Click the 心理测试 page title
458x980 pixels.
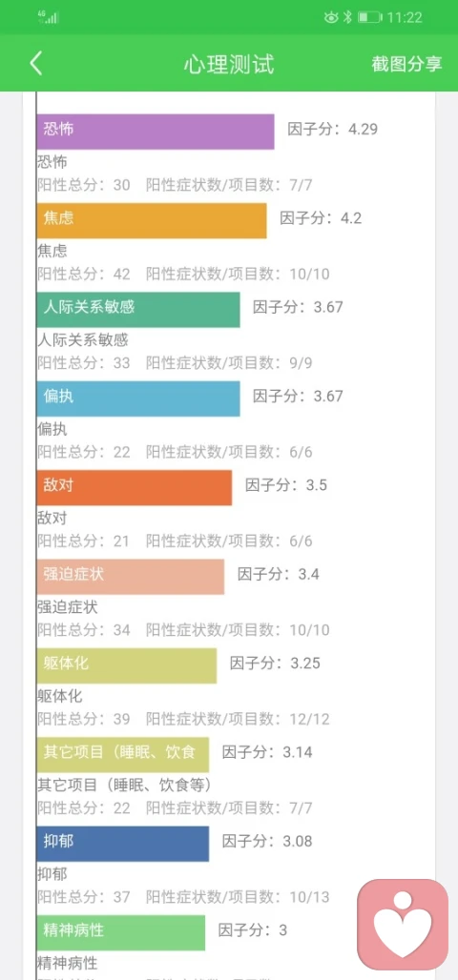click(229, 65)
